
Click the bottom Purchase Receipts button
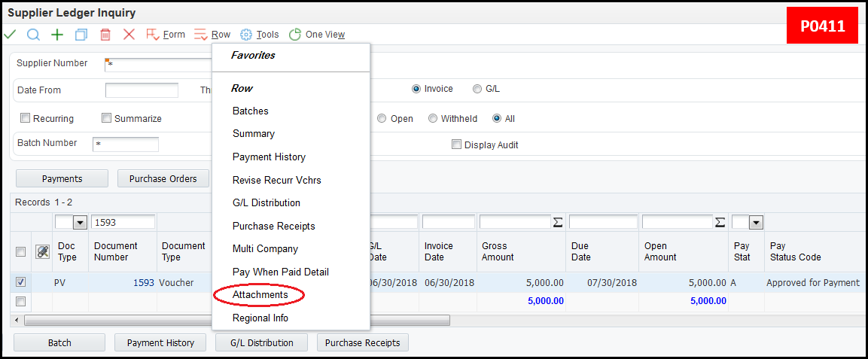pos(363,343)
